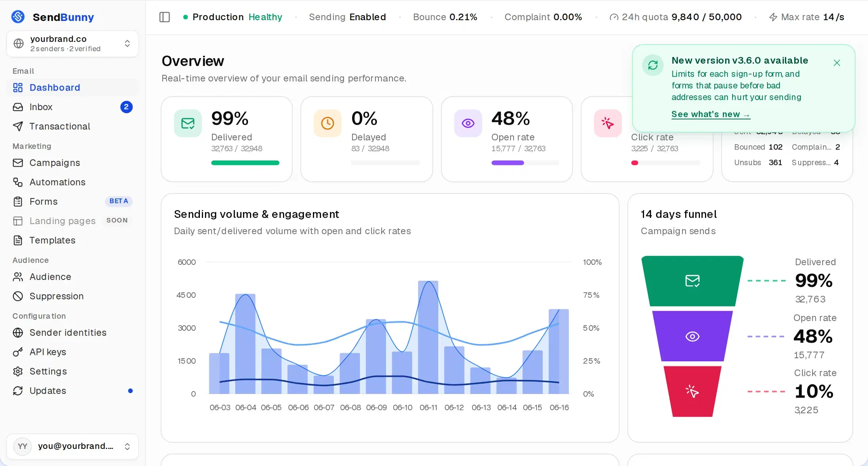
Task: Click the Inbox unread badge 2
Action: [126, 107]
